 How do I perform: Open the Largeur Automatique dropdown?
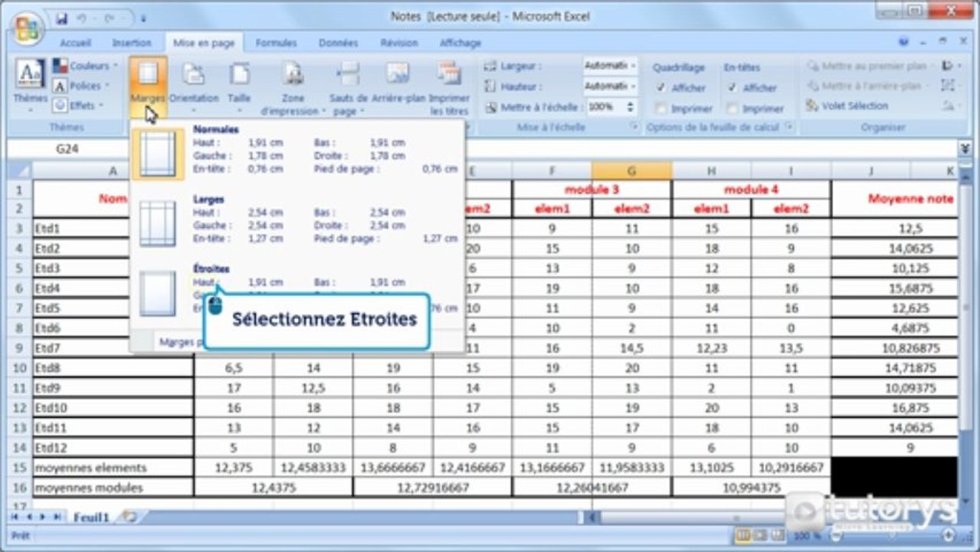click(x=610, y=66)
